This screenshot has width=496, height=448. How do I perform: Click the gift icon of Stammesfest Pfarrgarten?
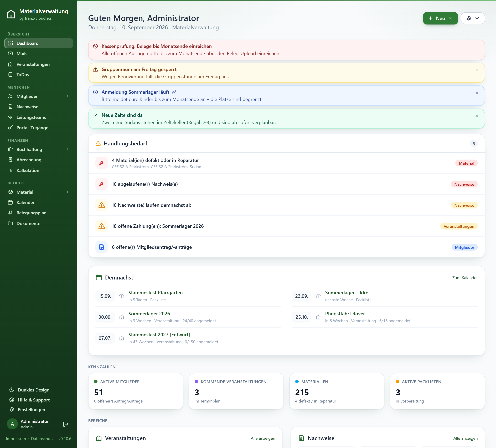[122, 296]
